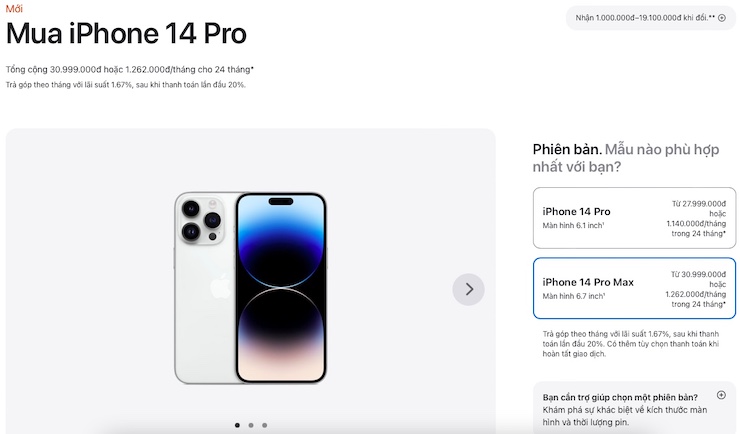Click the next image arrow button
The height and width of the screenshot is (434, 740).
(x=468, y=289)
